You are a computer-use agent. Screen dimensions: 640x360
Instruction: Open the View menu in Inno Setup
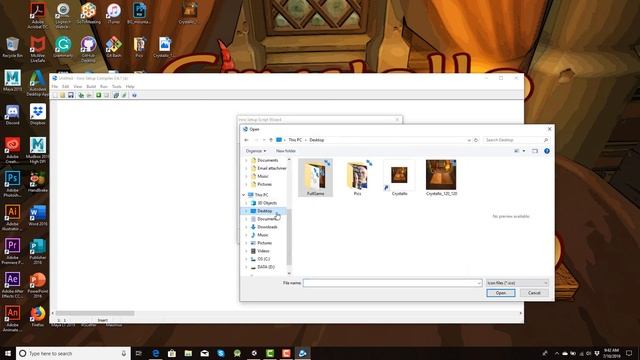tap(78, 87)
